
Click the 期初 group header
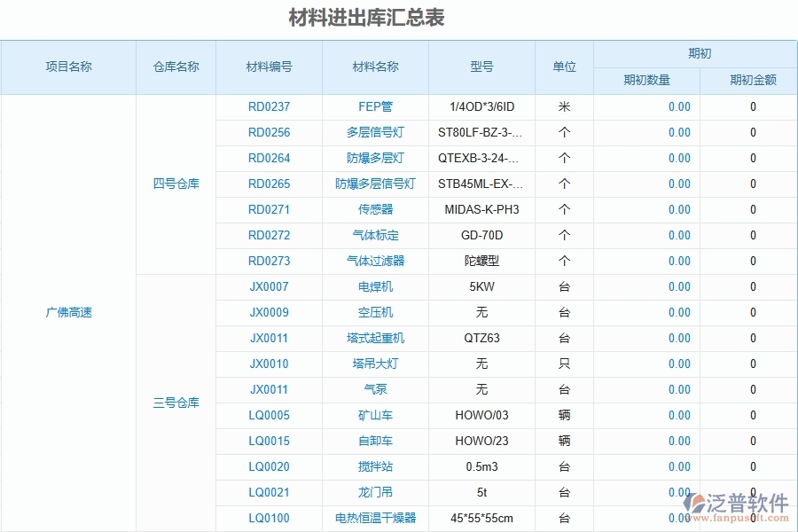[x=697, y=53]
